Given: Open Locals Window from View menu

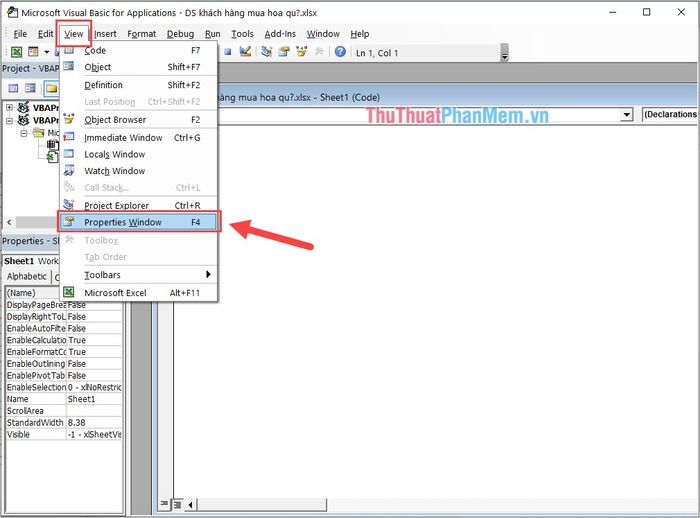Looking at the screenshot, I should (x=138, y=154).
